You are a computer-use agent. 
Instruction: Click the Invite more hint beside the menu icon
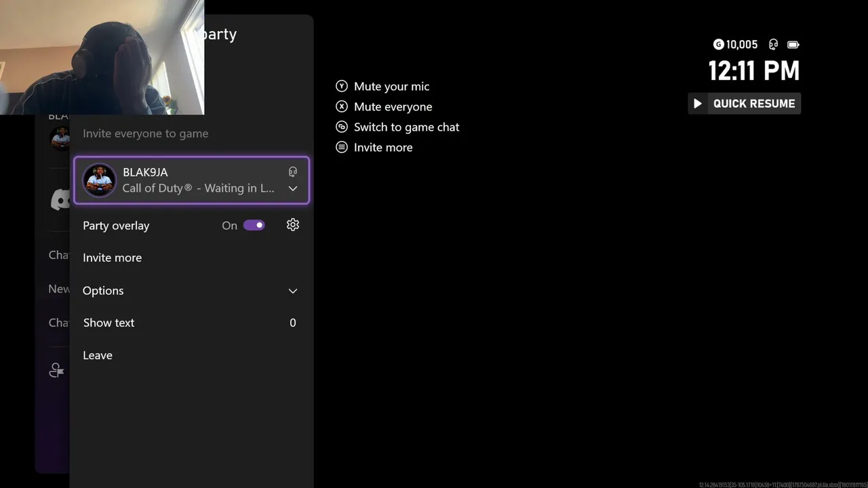383,147
